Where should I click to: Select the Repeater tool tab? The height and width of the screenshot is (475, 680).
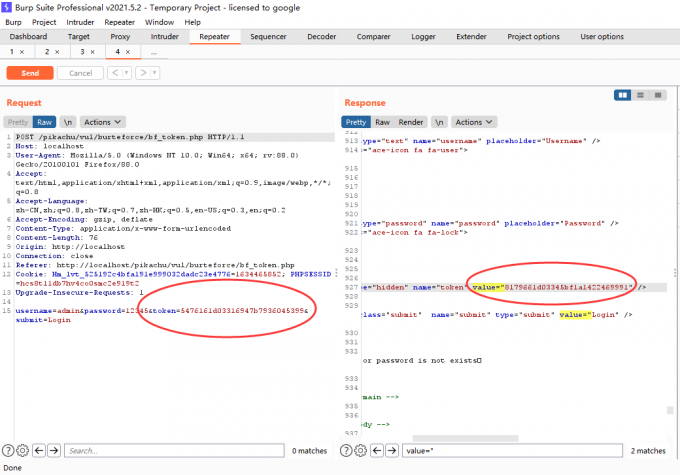214,37
